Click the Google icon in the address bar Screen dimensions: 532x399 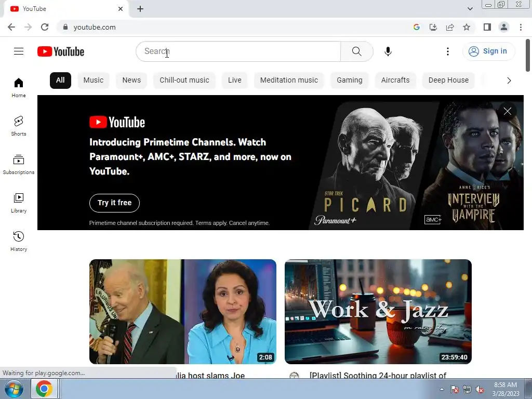point(417,27)
